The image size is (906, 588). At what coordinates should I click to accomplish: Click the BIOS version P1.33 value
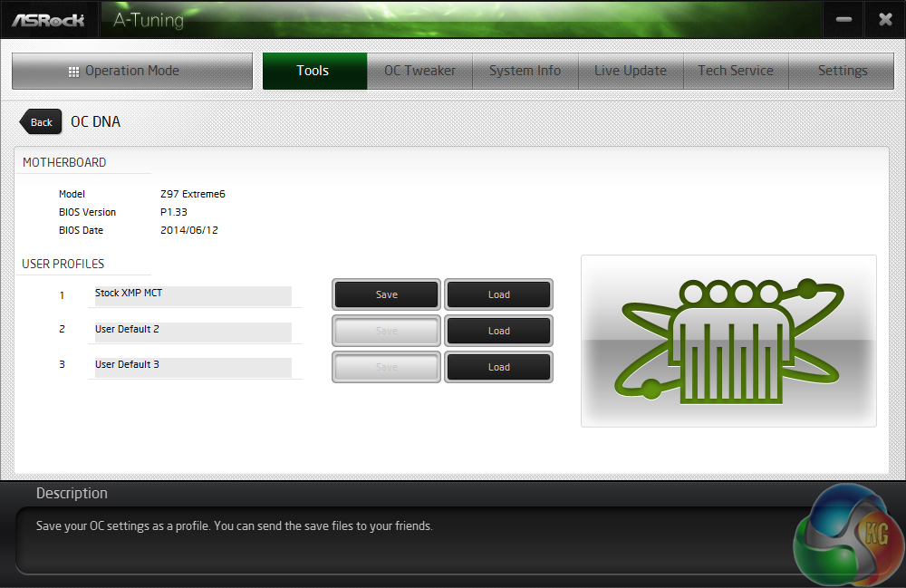tap(174, 212)
